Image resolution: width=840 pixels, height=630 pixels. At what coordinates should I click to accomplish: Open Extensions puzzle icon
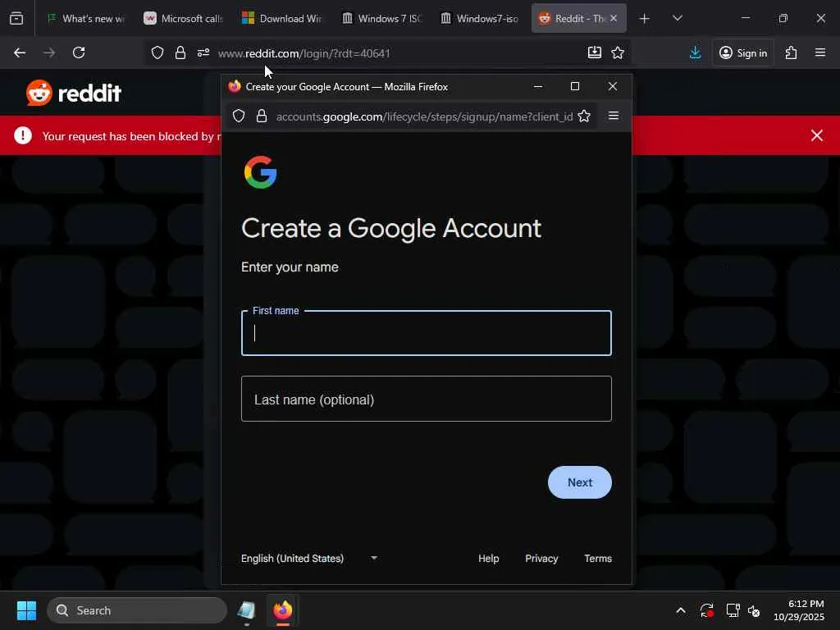(x=792, y=52)
